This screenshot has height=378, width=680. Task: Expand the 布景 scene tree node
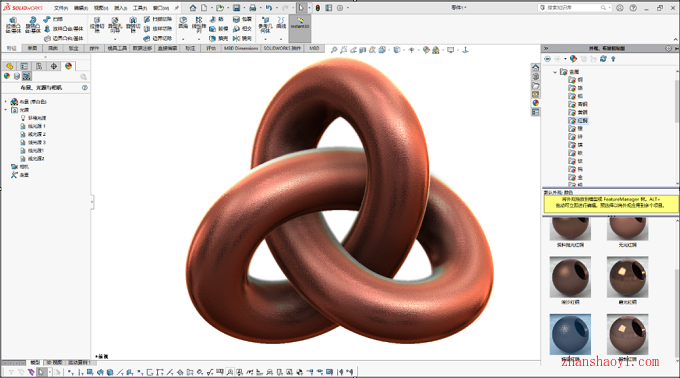point(6,101)
